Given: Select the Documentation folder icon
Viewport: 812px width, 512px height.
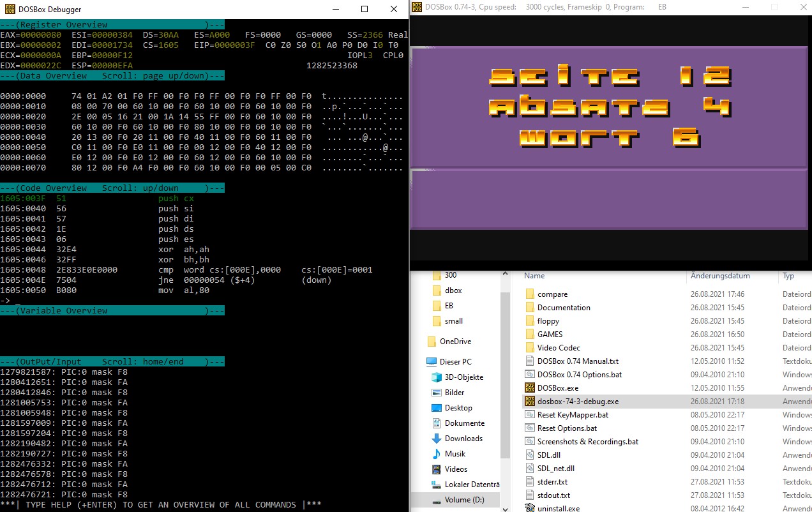Looking at the screenshot, I should [529, 308].
